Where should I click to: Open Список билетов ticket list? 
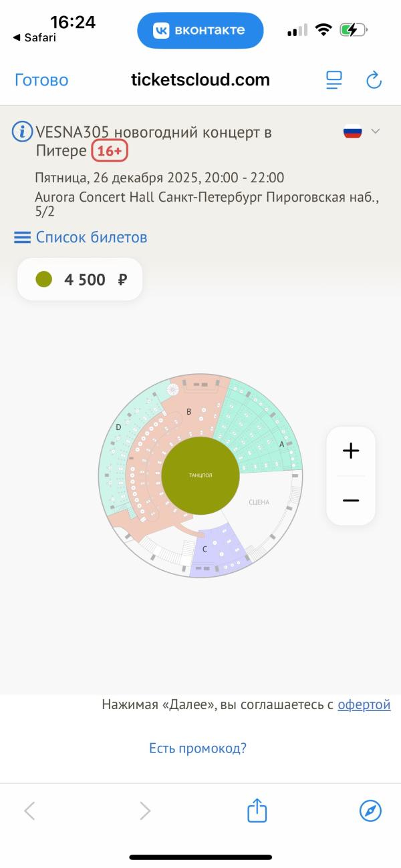point(92,237)
